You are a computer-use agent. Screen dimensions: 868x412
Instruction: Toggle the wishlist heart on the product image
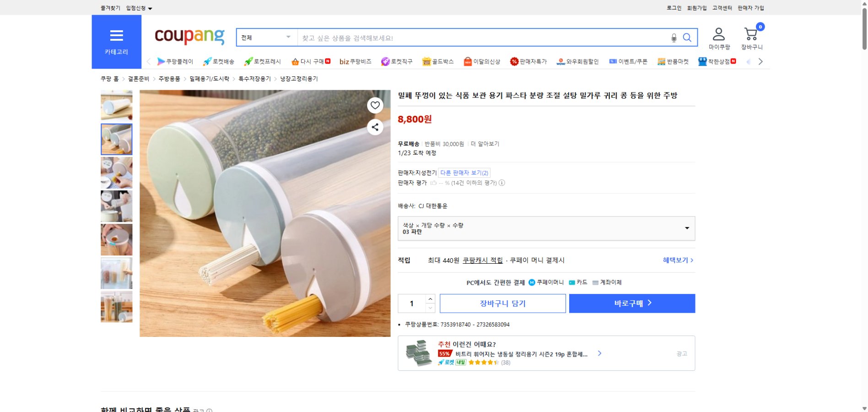point(375,105)
